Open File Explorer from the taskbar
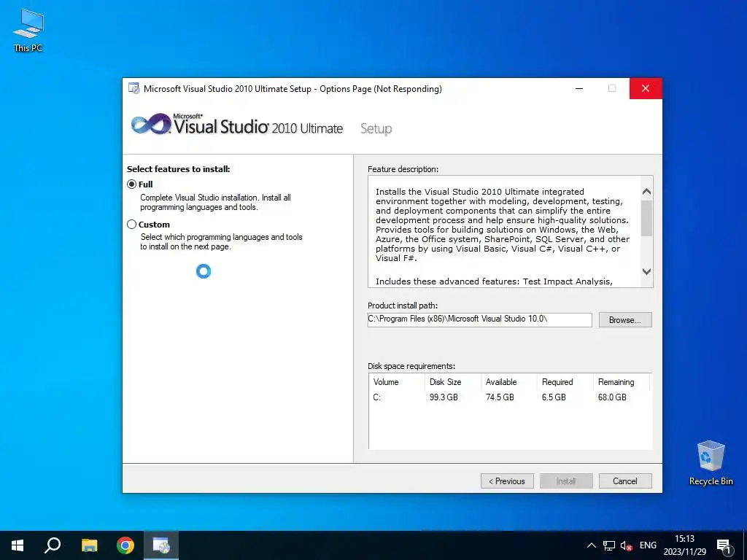The image size is (747, 560). pyautogui.click(x=89, y=545)
